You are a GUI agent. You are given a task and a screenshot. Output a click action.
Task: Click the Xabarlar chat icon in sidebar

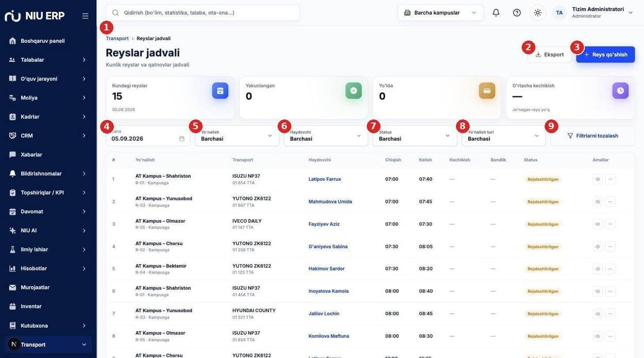(x=12, y=155)
